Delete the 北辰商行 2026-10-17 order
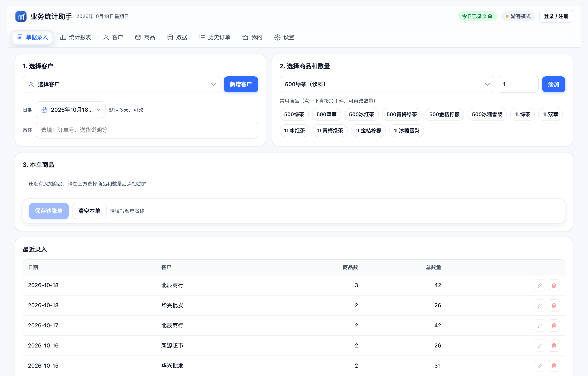The height and width of the screenshot is (376, 588). pyautogui.click(x=554, y=326)
